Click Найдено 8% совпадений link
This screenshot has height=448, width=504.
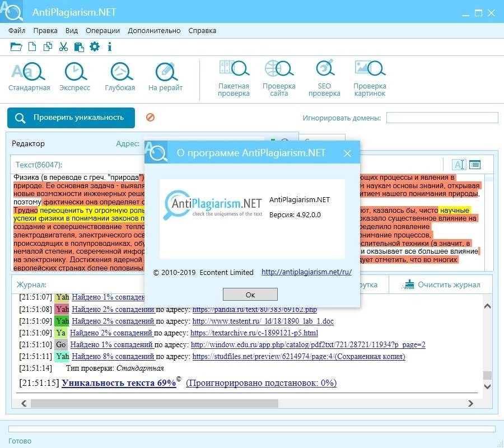(x=114, y=356)
